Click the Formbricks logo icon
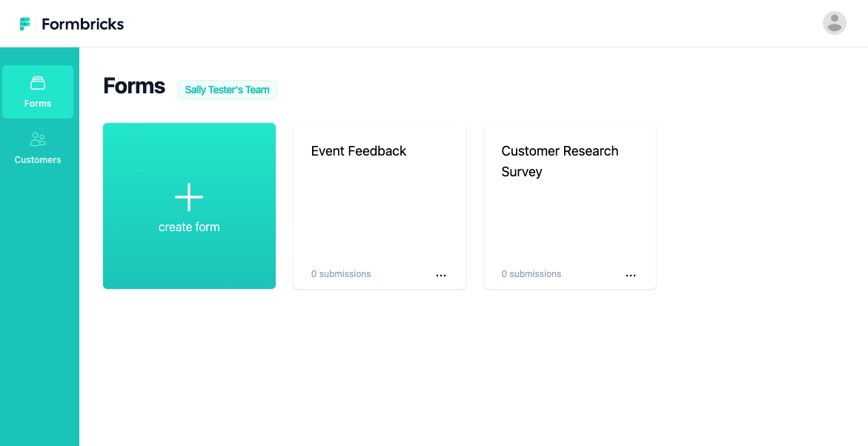The height and width of the screenshot is (446, 868). coord(25,24)
